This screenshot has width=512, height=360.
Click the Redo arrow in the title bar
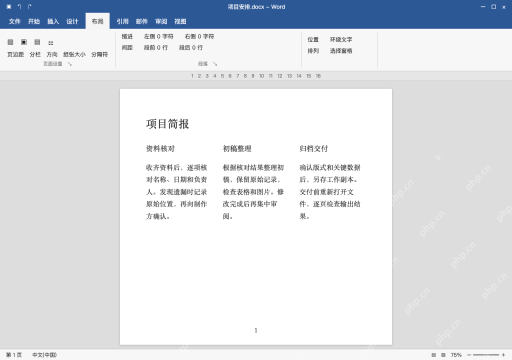[30, 7]
